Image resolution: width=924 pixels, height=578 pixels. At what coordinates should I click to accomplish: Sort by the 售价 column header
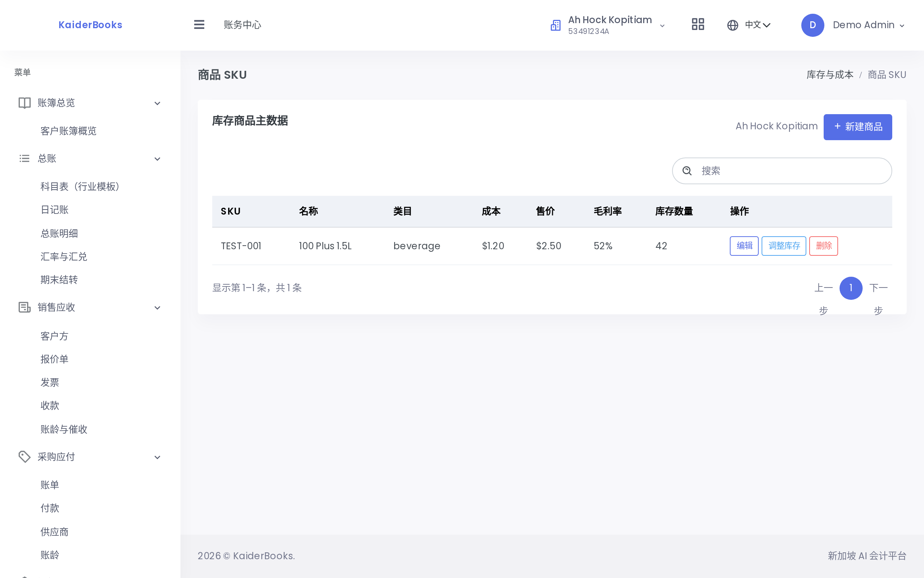[x=545, y=211]
